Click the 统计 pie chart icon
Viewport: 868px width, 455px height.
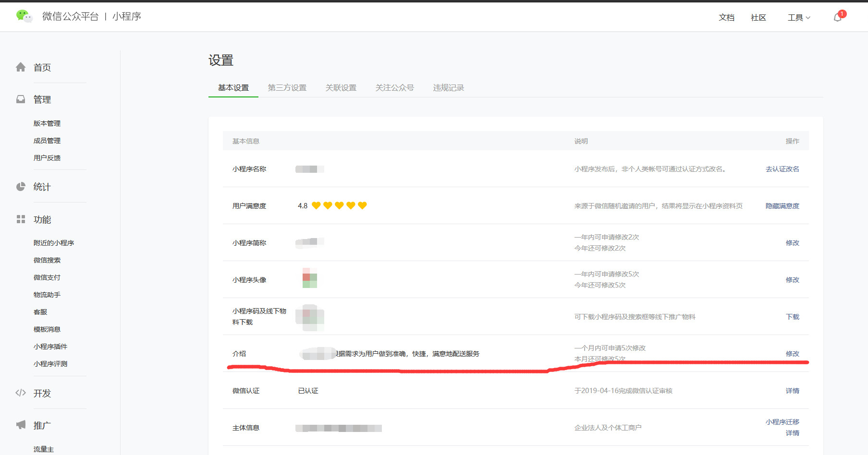(21, 187)
